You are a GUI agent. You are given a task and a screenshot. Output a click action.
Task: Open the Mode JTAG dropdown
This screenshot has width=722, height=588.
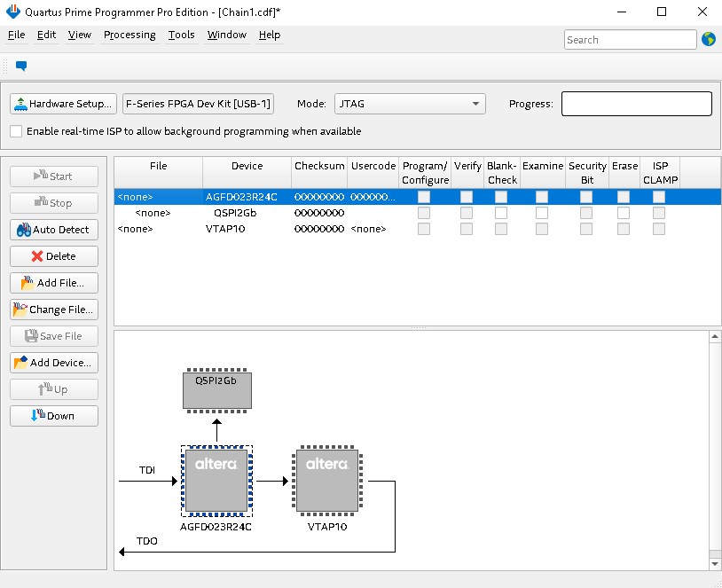(410, 104)
